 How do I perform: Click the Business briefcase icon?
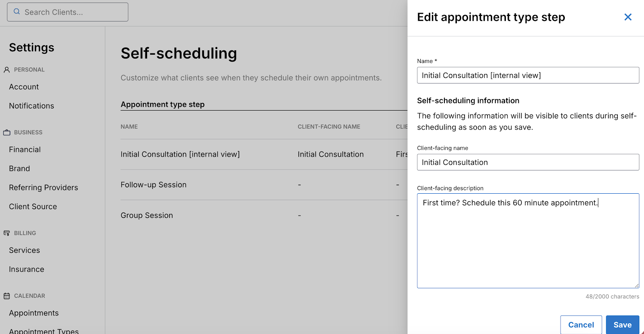coord(6,133)
